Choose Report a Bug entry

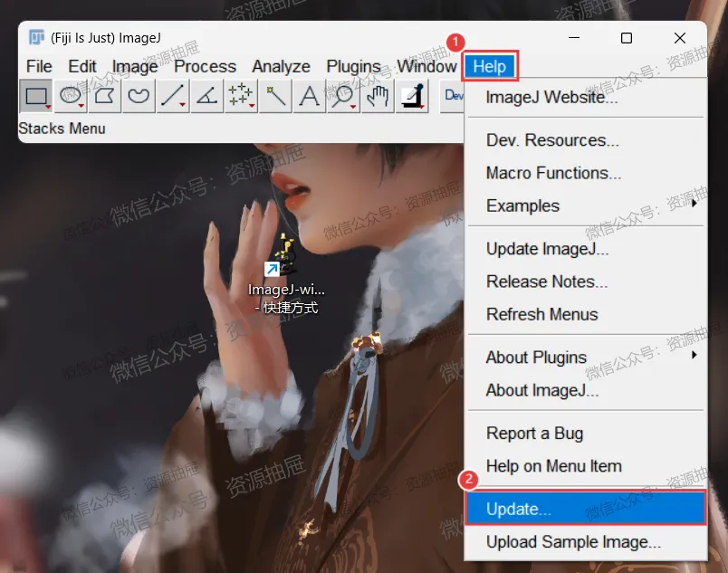(x=586, y=434)
